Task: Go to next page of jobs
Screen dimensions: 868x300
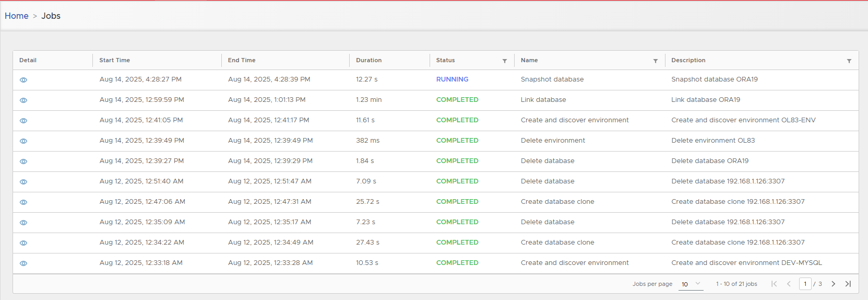Action: click(834, 284)
